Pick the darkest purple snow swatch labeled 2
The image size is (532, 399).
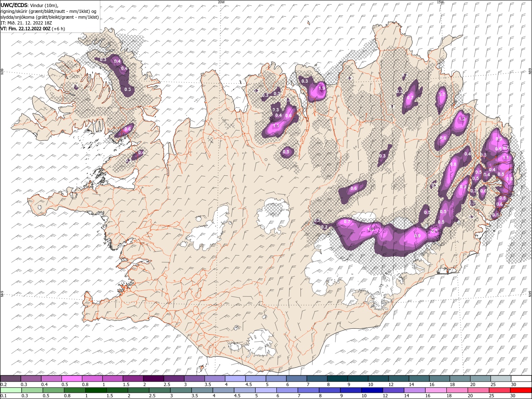coord(153,379)
